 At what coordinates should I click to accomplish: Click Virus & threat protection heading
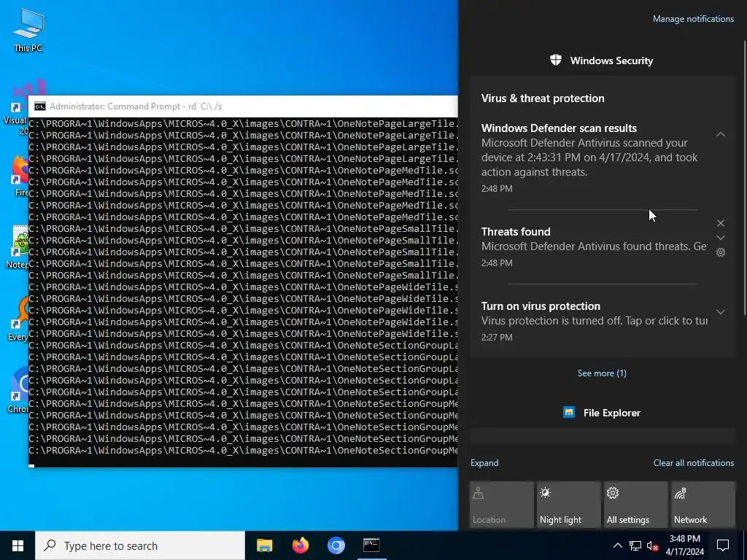click(543, 98)
